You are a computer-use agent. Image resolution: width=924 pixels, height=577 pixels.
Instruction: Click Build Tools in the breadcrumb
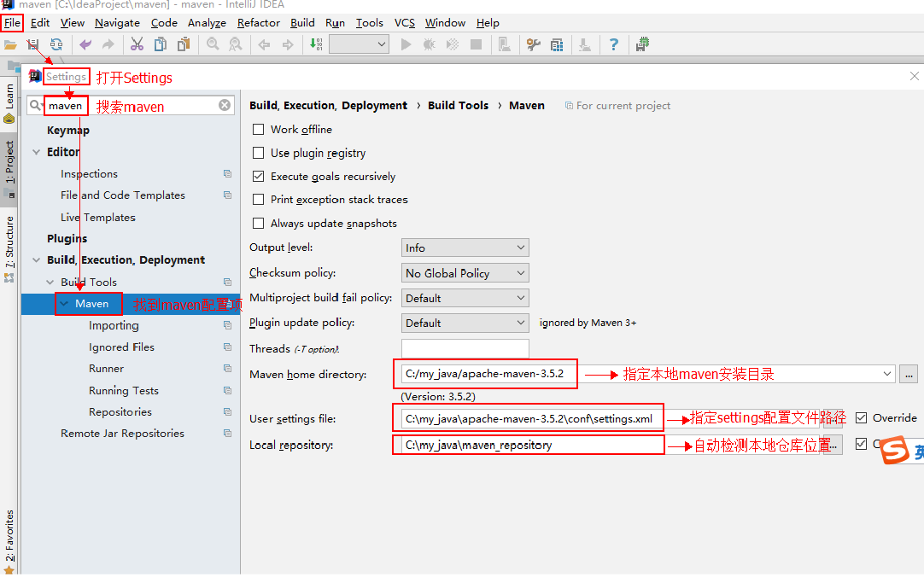(458, 105)
